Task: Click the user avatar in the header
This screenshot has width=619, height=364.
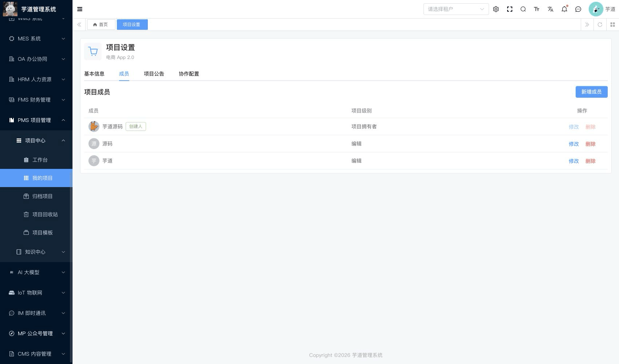Action: (596, 9)
